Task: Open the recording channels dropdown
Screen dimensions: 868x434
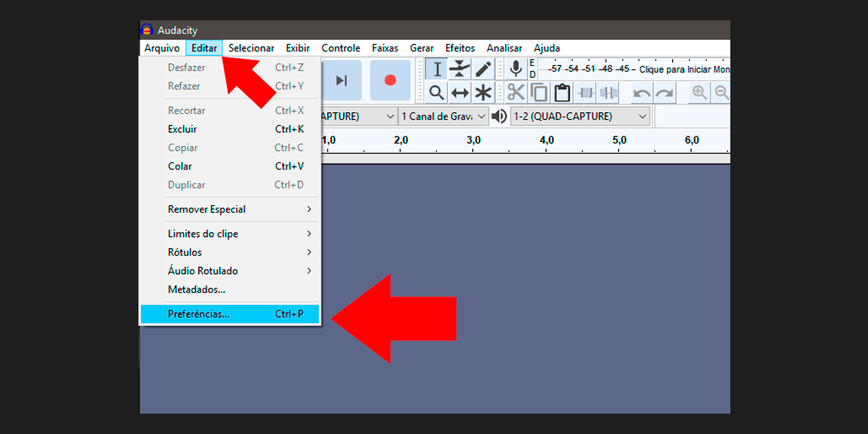Action: click(443, 117)
